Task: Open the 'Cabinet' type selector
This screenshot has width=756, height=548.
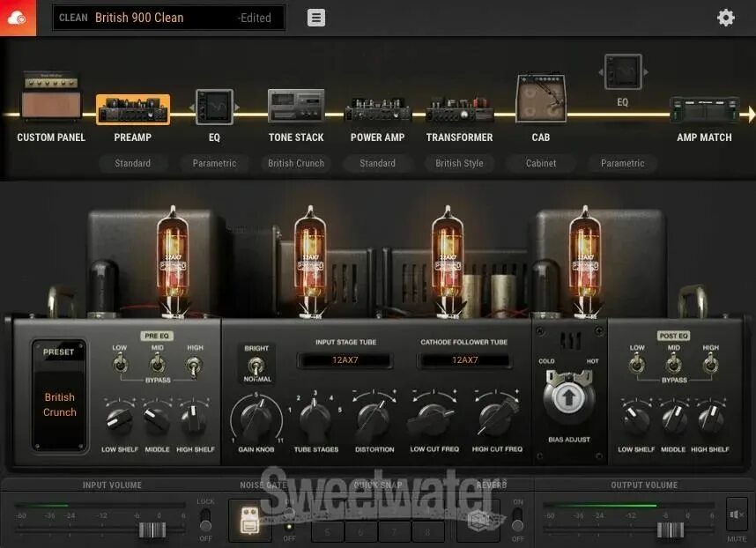Action: [541, 163]
